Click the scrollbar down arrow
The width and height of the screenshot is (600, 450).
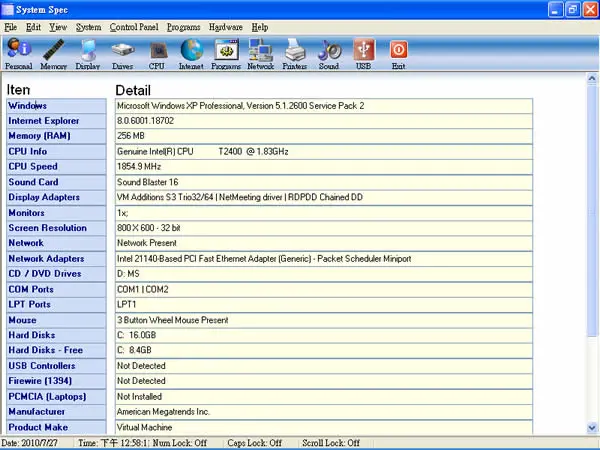coord(592,428)
